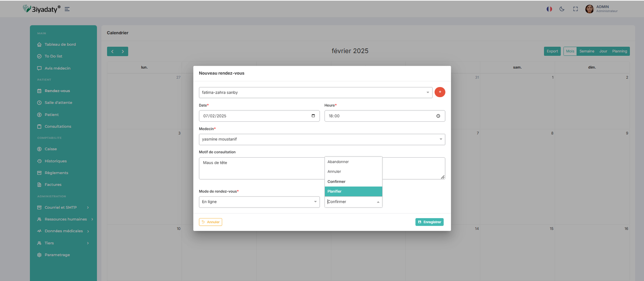Expand Ressources humaines in the sidebar
The image size is (644, 281).
[x=66, y=219]
